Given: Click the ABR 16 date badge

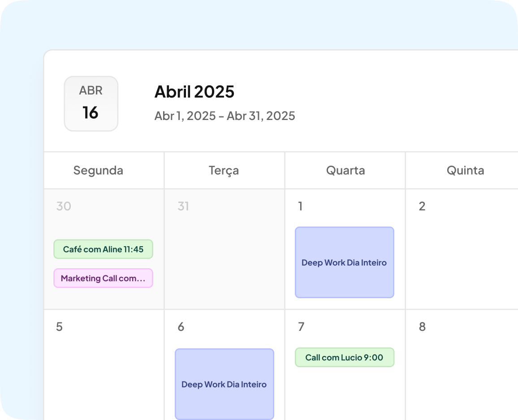Looking at the screenshot, I should (x=91, y=103).
